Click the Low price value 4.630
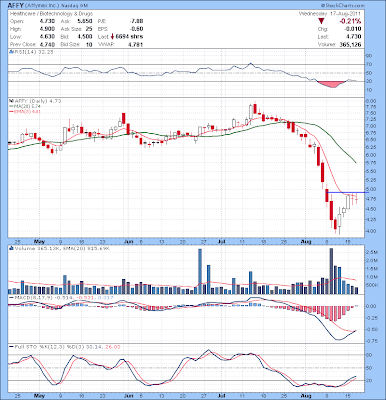 (x=47, y=37)
